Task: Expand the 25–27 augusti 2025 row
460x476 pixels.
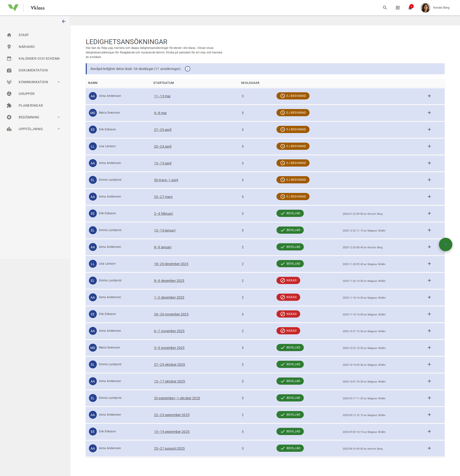Action: [429, 448]
